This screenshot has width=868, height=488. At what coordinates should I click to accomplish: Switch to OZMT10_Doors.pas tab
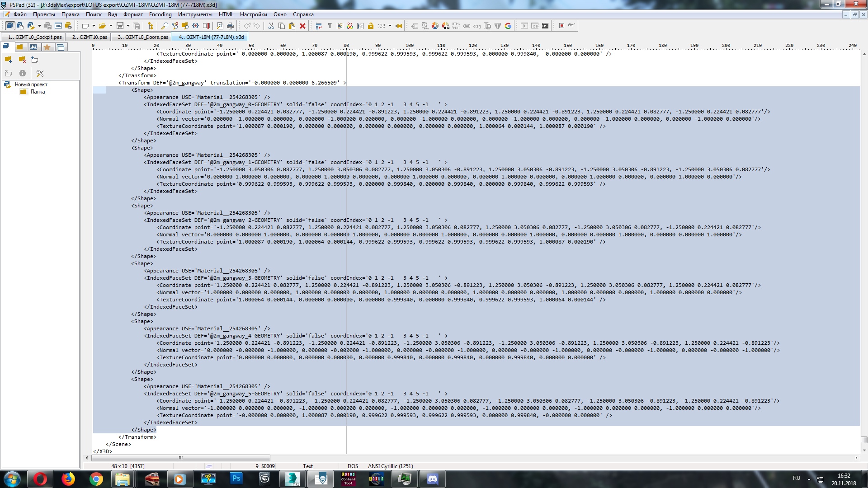[143, 37]
